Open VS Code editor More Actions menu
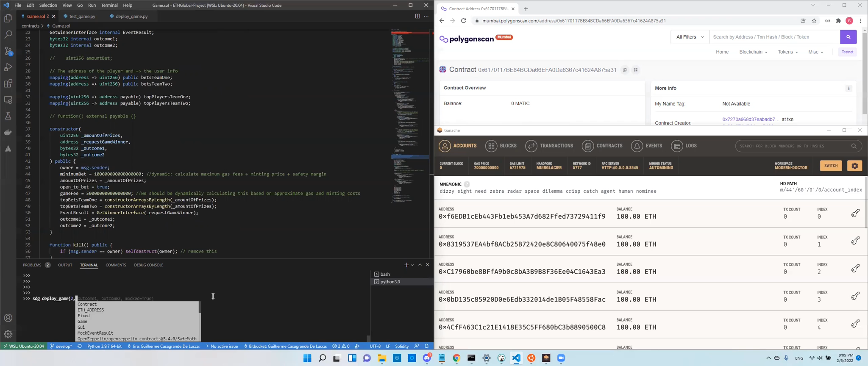The width and height of the screenshot is (868, 366). coord(426,16)
